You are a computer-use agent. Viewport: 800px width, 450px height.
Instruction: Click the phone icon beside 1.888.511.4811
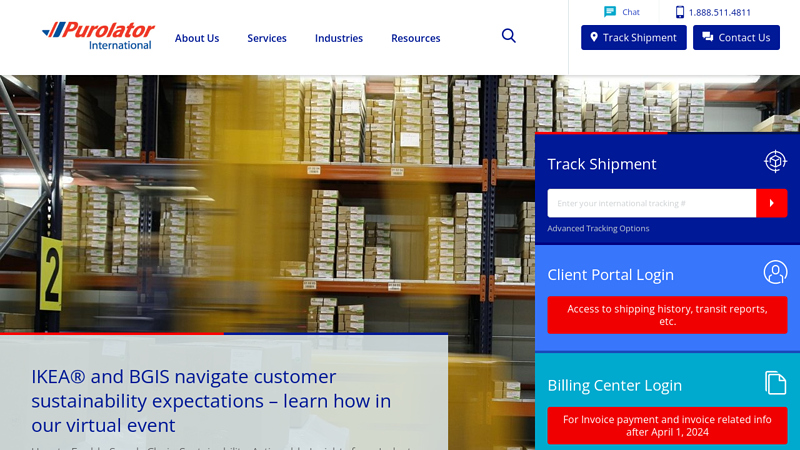680,12
